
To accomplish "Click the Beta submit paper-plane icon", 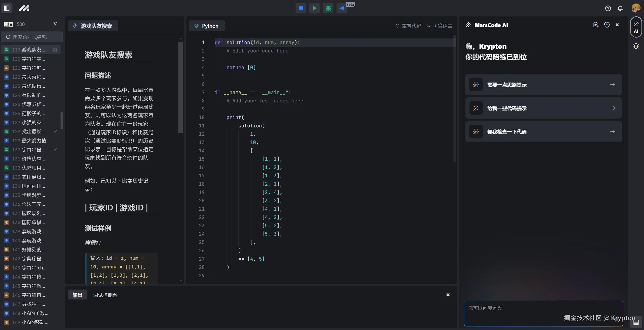I will pyautogui.click(x=342, y=8).
